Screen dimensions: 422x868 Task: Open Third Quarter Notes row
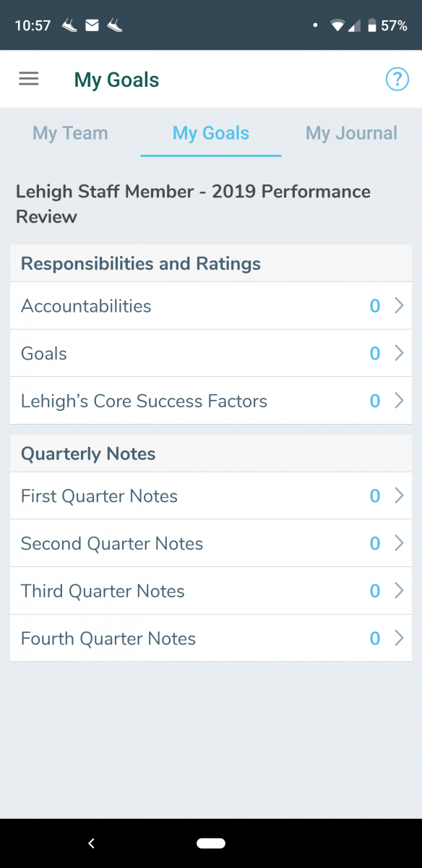coord(211,591)
